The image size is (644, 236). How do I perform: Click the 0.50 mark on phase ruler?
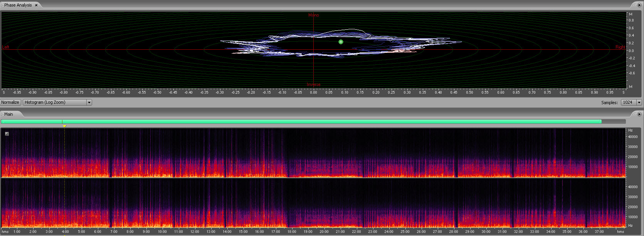pyautogui.click(x=469, y=92)
